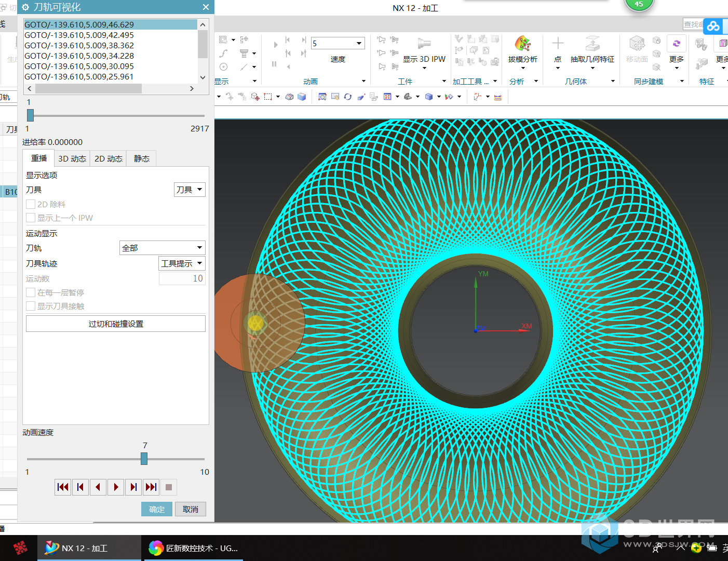Viewport: 728px width, 561px height.
Task: Expand the 分析 ribbon group arrow
Action: click(536, 81)
